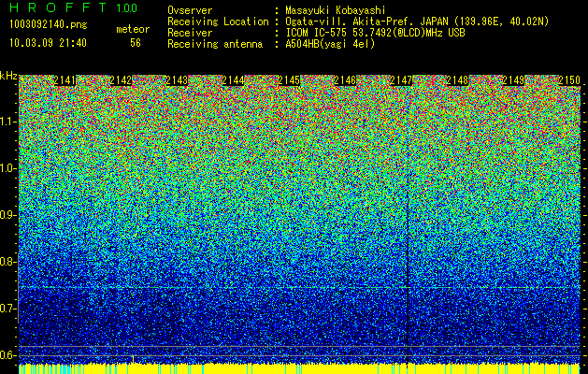Click the 0.6 kHz axis label
588x374 pixels.
tap(8, 355)
